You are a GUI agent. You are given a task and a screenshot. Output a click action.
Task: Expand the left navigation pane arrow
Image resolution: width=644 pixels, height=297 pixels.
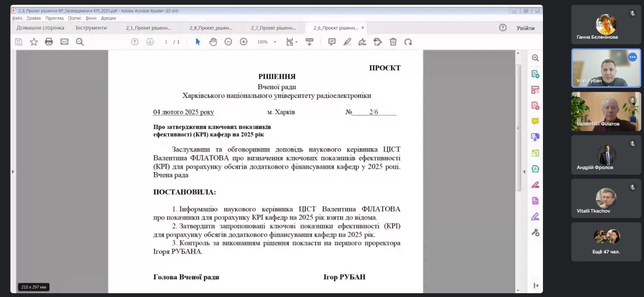pyautogui.click(x=13, y=171)
